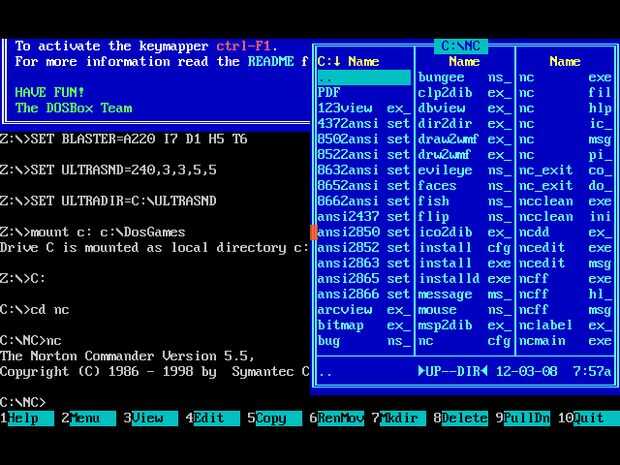Image resolution: width=620 pixels, height=465 pixels.
Task: Select file dbview ex_
Action: point(465,108)
